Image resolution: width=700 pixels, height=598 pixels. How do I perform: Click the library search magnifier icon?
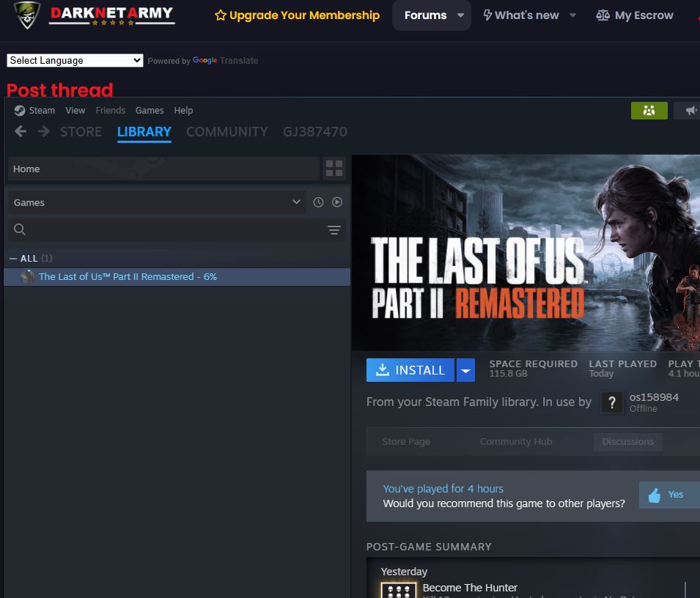20,229
